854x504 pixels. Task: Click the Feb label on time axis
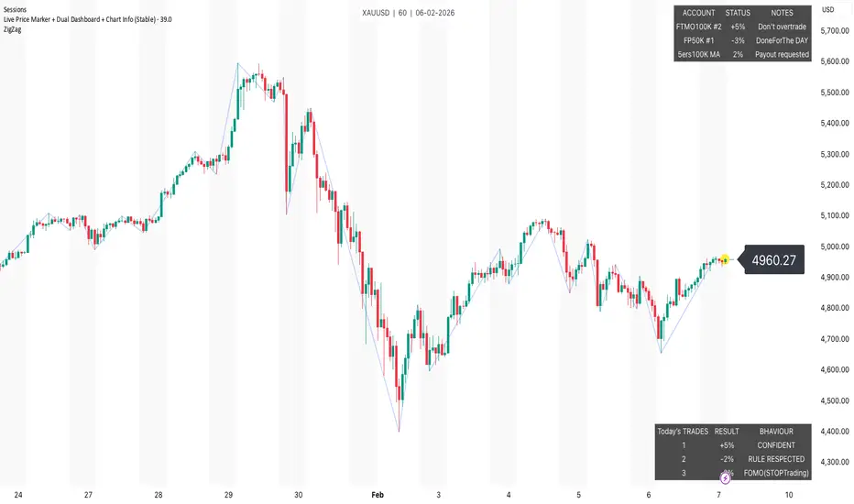(378, 494)
